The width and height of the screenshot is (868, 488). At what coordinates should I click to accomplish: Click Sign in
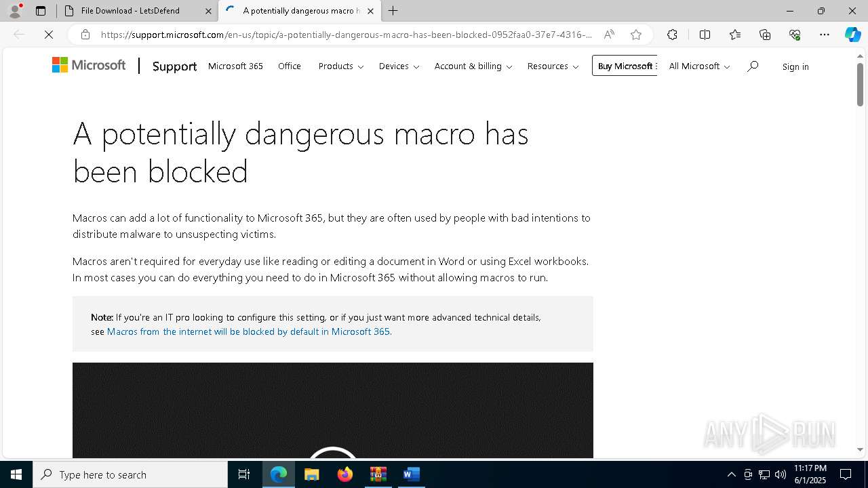tap(795, 66)
